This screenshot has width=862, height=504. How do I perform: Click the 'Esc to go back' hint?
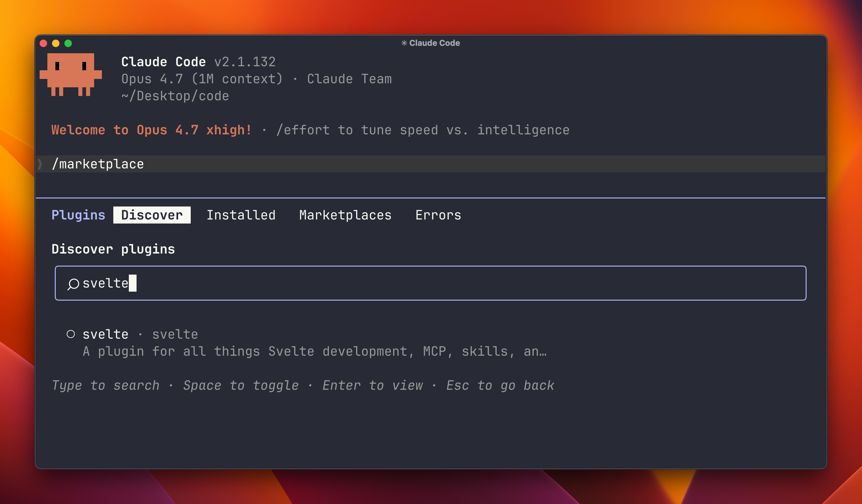(x=500, y=385)
